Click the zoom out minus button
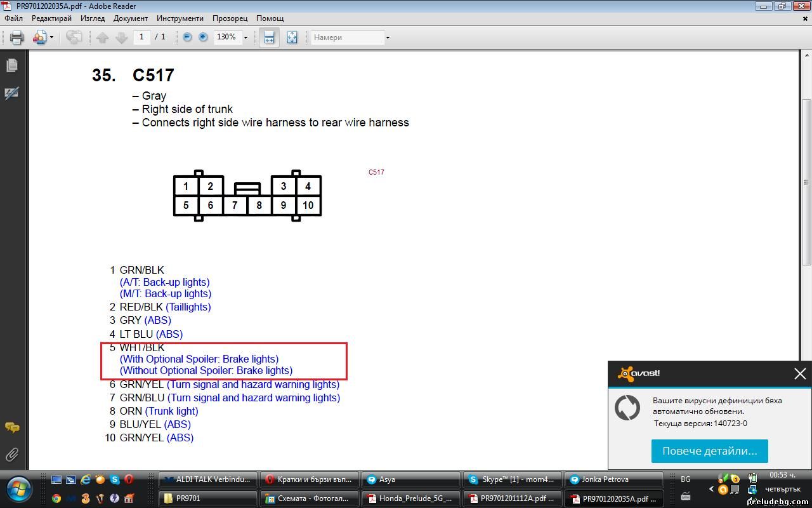The height and width of the screenshot is (508, 812). pos(187,37)
